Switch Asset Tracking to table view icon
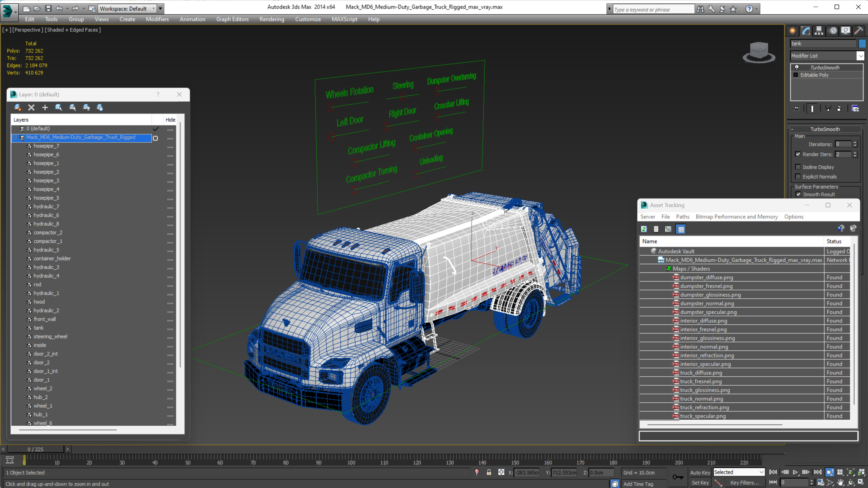The width and height of the screenshot is (868, 488). point(681,229)
